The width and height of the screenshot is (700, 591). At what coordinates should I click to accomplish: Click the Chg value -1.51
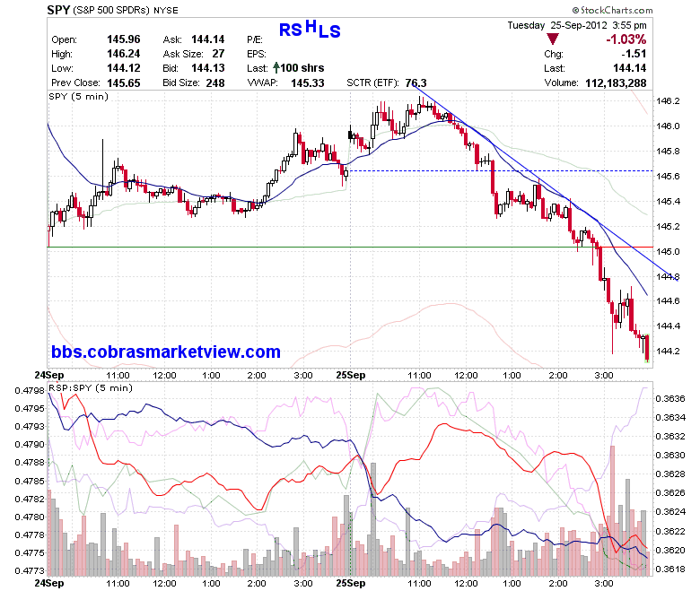(x=634, y=54)
